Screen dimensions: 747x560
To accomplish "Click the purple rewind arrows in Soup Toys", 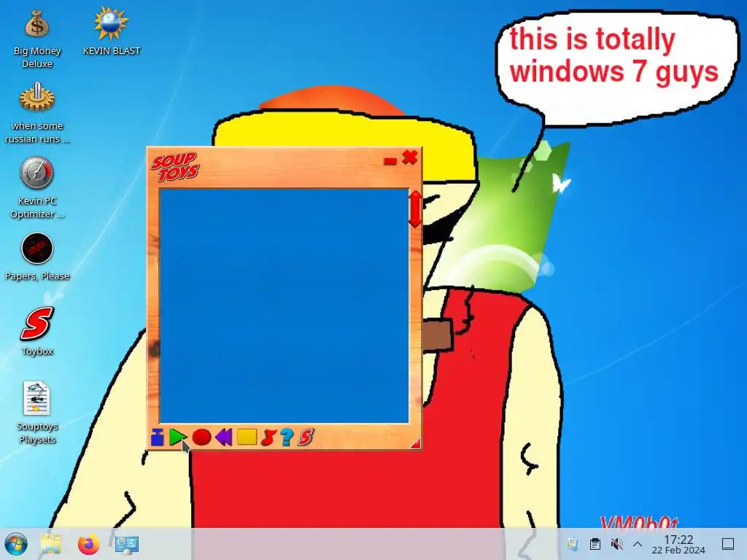I will (223, 437).
